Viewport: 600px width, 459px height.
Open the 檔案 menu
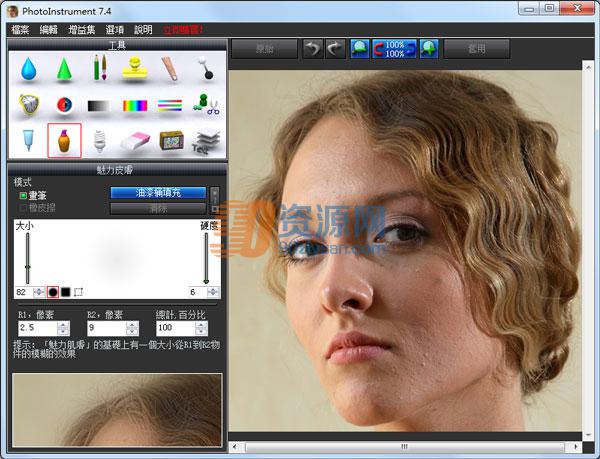(x=20, y=30)
